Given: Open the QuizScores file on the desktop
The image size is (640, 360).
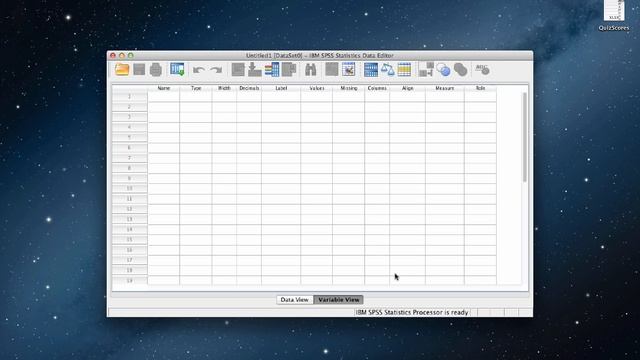Looking at the screenshot, I should [x=614, y=16].
